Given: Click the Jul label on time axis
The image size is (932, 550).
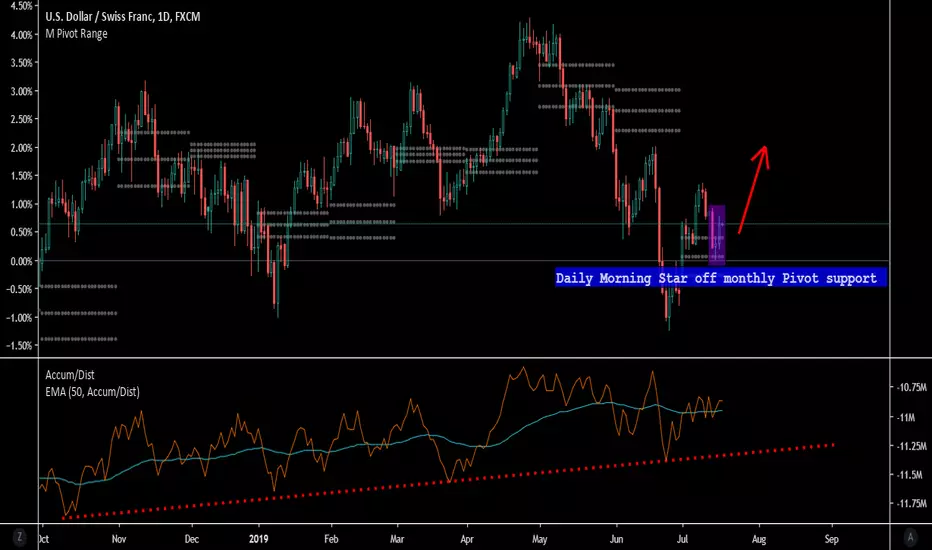Looking at the screenshot, I should point(682,539).
